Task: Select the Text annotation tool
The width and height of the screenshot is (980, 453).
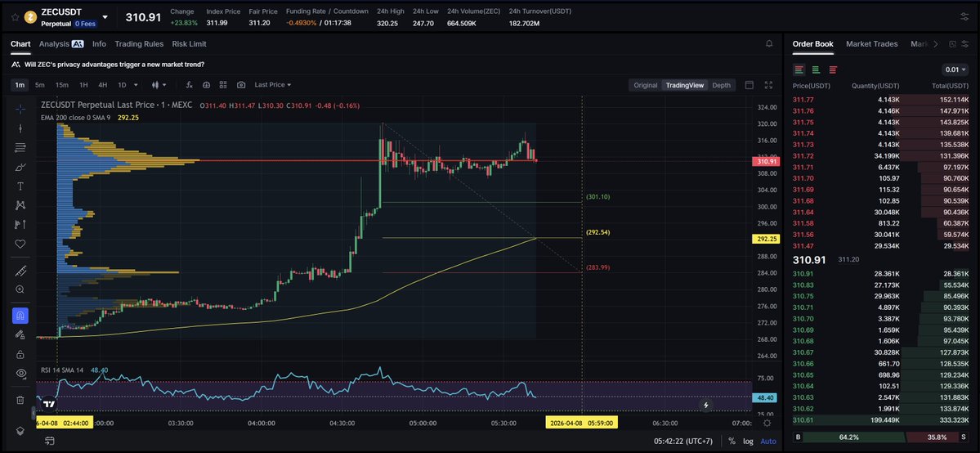Action: 20,186
